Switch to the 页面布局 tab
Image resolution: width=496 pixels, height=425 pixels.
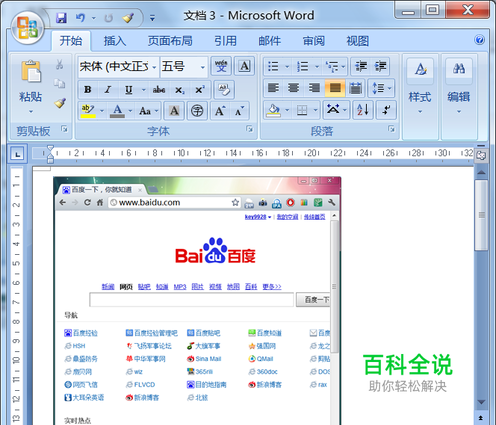170,41
